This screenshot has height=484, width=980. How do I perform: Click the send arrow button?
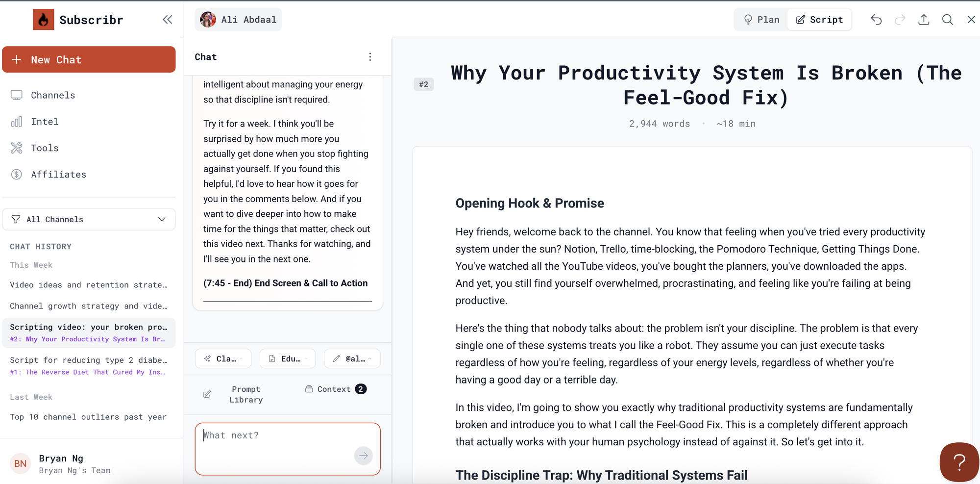(x=363, y=456)
